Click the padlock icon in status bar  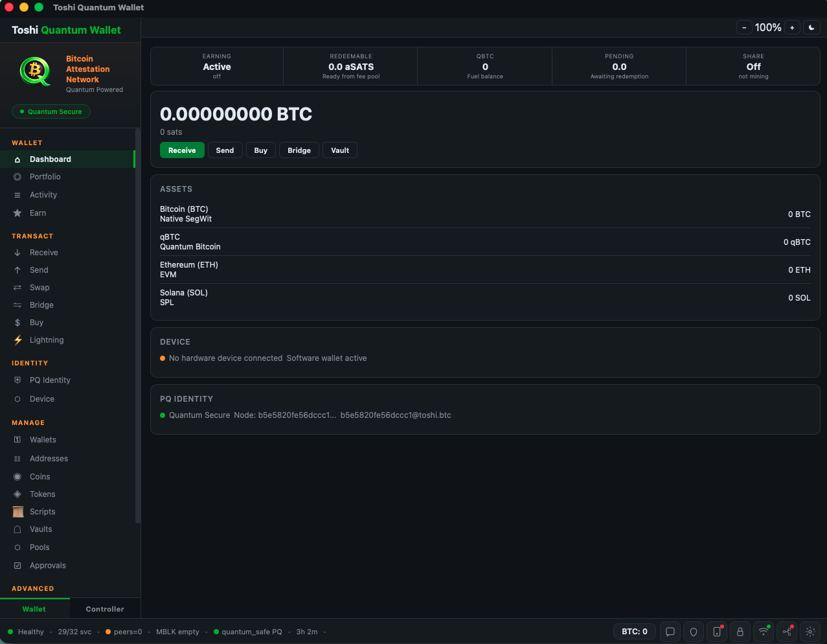pyautogui.click(x=740, y=632)
